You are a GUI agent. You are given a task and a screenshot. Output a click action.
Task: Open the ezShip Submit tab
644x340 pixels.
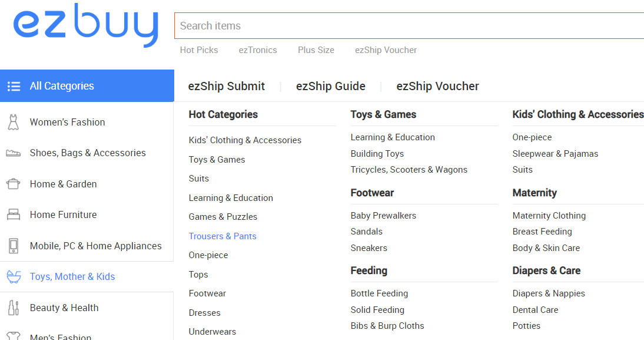coord(227,87)
